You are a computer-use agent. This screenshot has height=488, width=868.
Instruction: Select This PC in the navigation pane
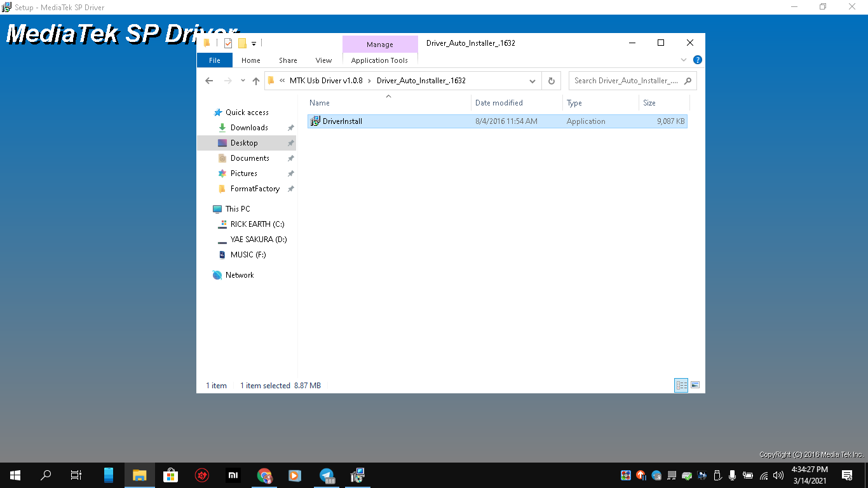tap(238, 209)
